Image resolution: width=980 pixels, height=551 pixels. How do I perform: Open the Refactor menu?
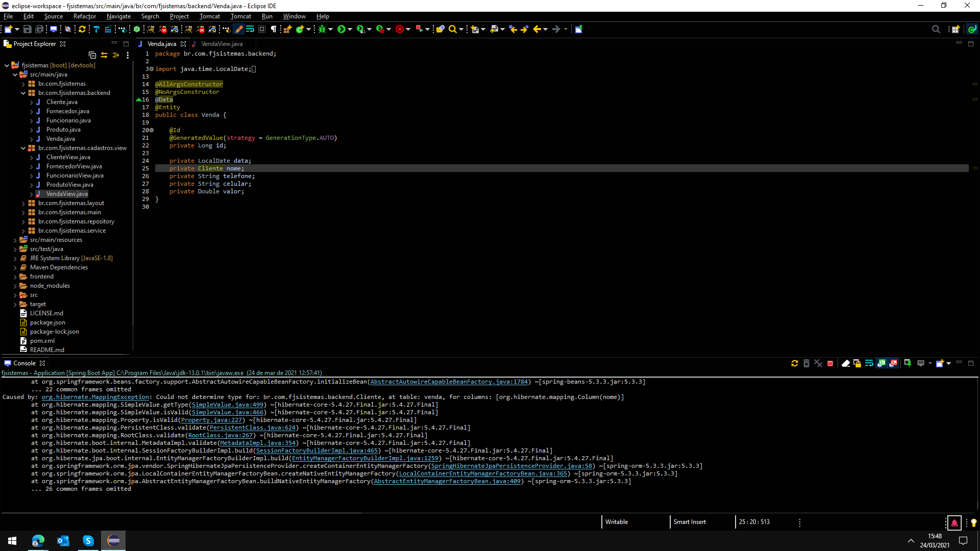[84, 16]
